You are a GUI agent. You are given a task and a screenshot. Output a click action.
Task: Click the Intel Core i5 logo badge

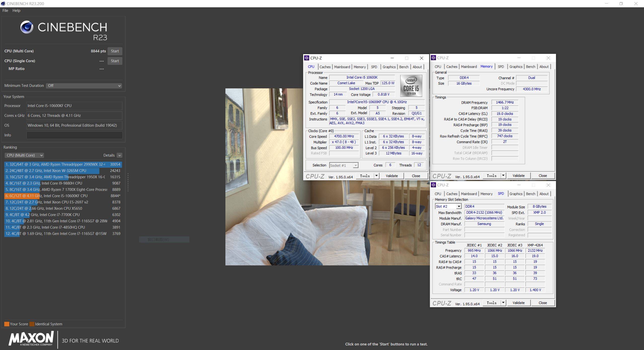click(x=411, y=86)
